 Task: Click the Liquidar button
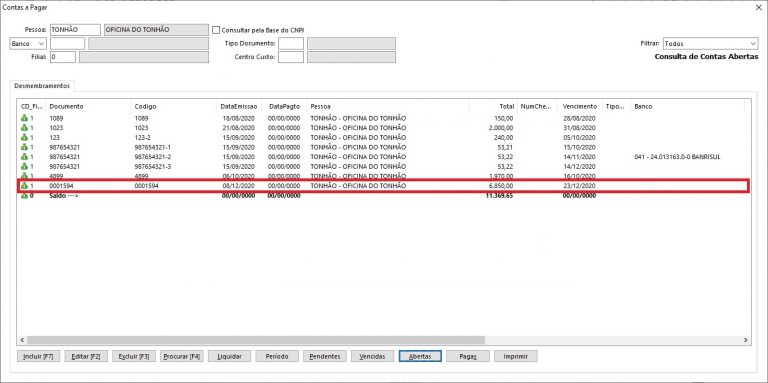tap(229, 356)
